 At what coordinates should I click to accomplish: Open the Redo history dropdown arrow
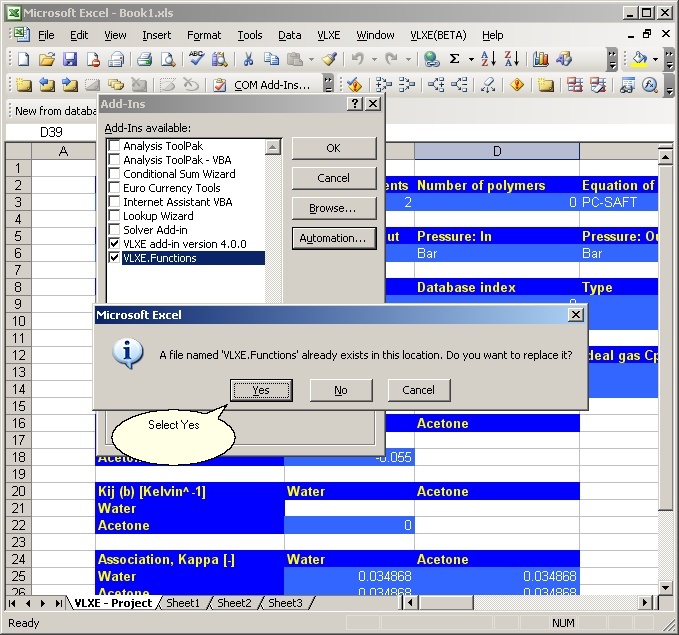[408, 59]
